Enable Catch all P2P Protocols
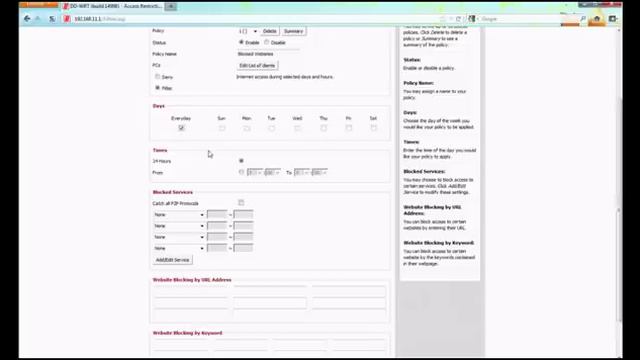 241,203
